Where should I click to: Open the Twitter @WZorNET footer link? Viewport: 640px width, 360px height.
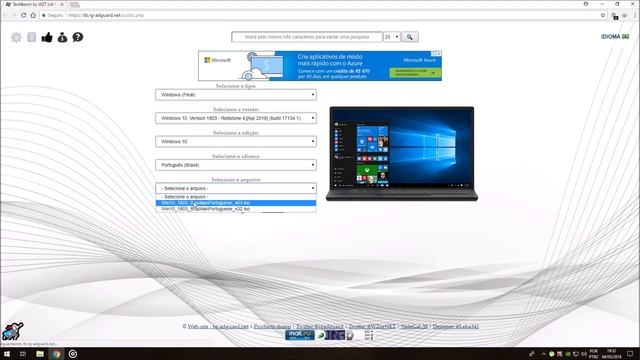pos(372,327)
